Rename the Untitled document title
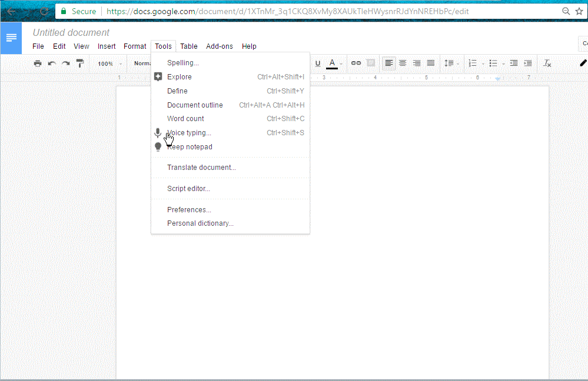Viewport: 588px width, 381px height. [x=71, y=32]
